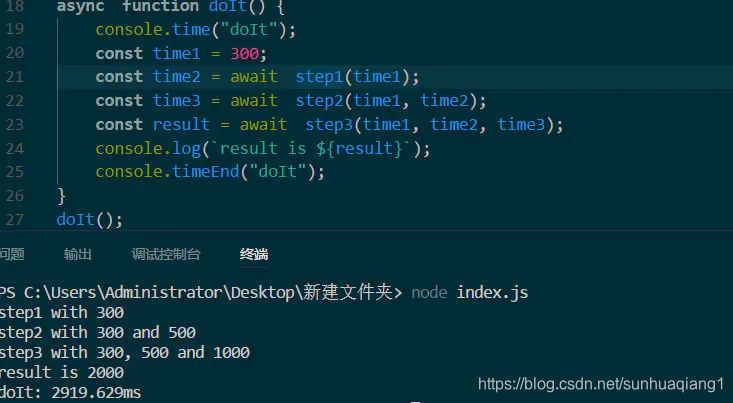Image resolution: width=733 pixels, height=403 pixels.
Task: Click line number 19 in the gutter
Action: (x=14, y=29)
